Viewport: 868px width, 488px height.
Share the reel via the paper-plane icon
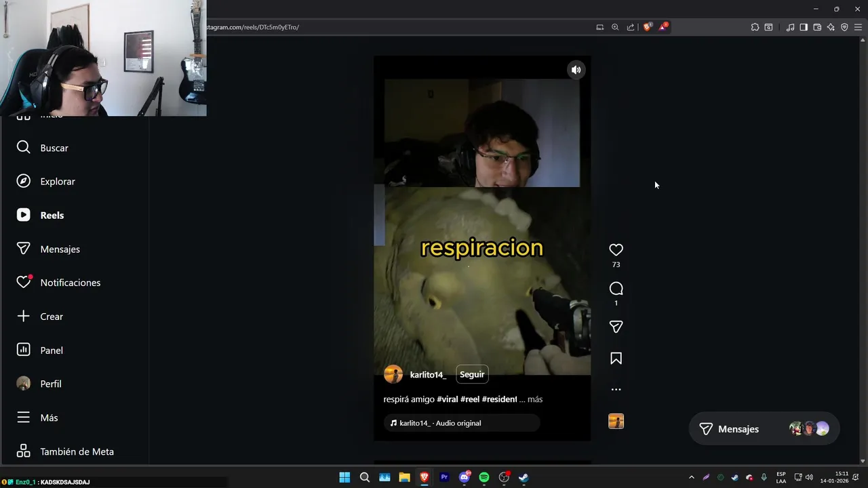click(616, 327)
